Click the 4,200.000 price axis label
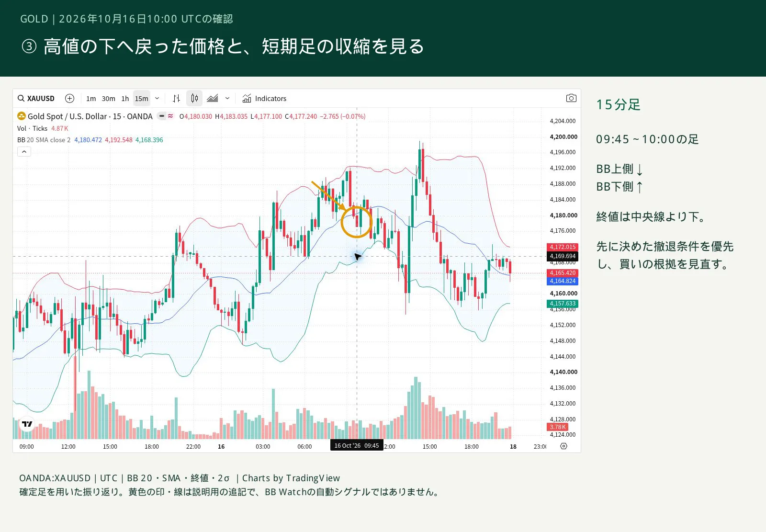The image size is (766, 532). pos(563,137)
